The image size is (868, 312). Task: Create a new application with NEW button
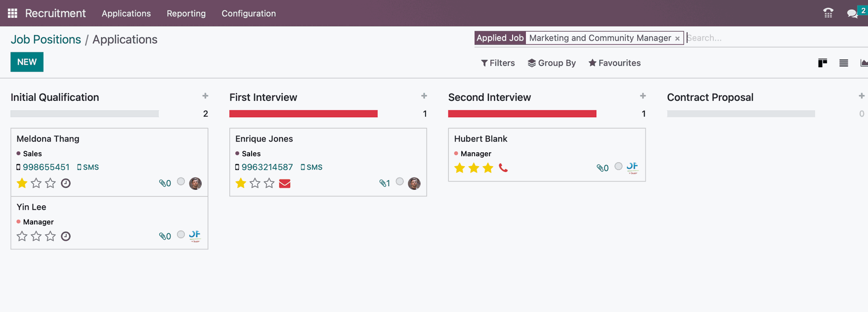point(27,62)
